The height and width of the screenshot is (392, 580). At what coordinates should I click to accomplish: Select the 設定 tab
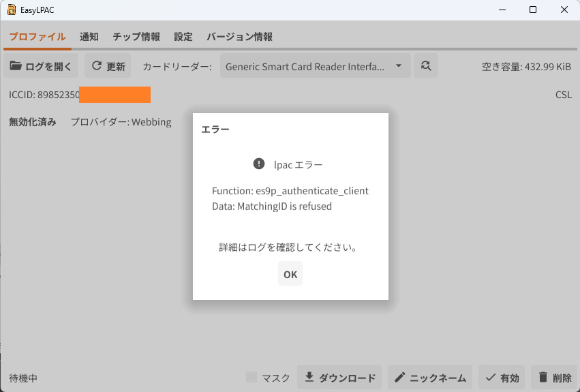183,37
